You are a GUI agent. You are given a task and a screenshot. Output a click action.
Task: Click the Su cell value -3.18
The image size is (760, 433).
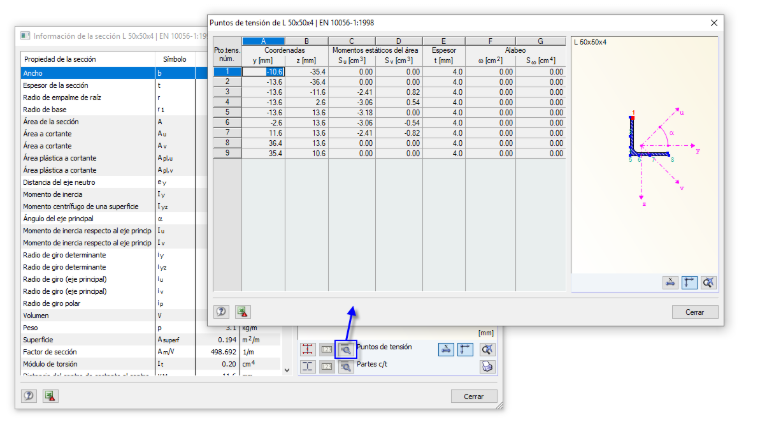click(x=351, y=112)
